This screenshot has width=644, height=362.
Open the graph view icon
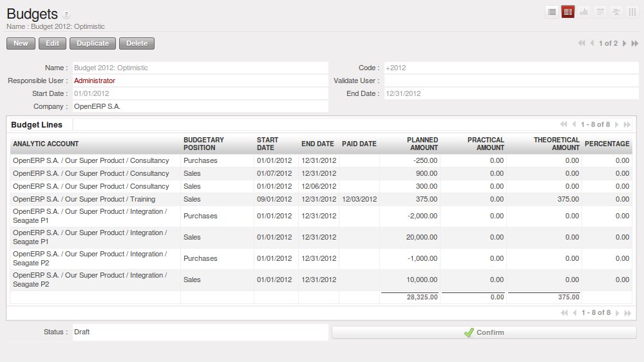point(584,12)
